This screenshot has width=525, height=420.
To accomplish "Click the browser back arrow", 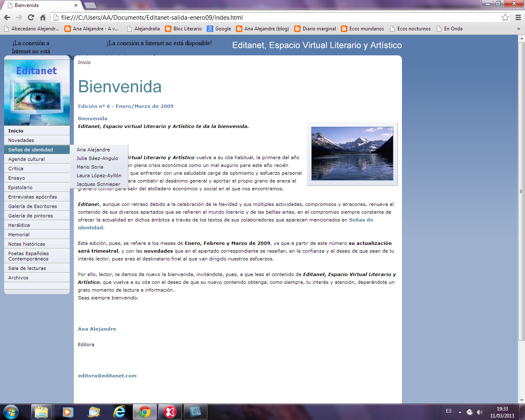I will click(7, 17).
